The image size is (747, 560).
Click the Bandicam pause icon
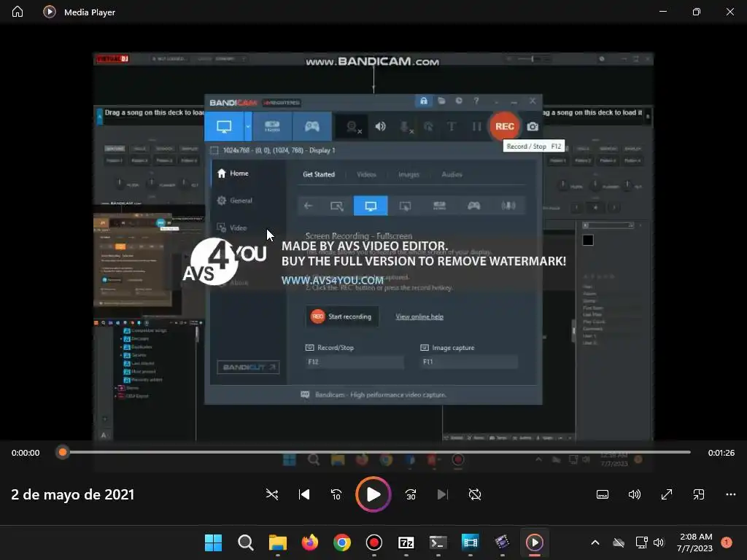click(476, 126)
